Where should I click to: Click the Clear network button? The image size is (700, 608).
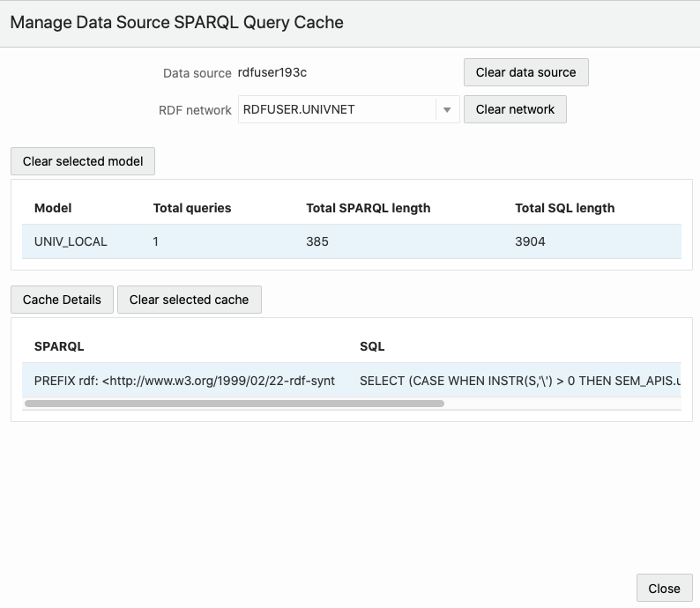[x=515, y=109]
